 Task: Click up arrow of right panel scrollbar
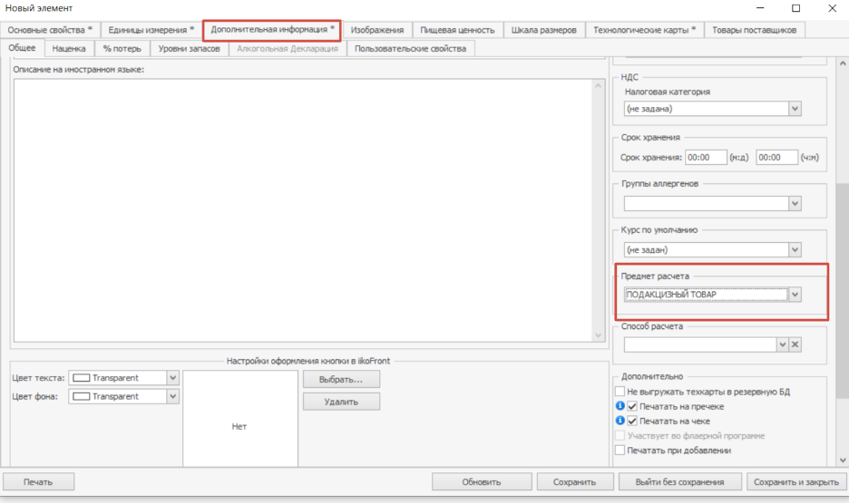pos(843,63)
